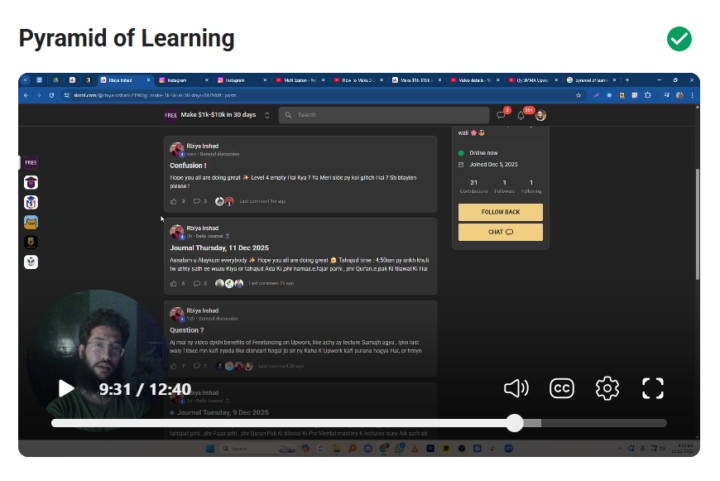Image resolution: width=720 pixels, height=481 pixels.
Task: Like the Question ? post
Action: (x=174, y=366)
